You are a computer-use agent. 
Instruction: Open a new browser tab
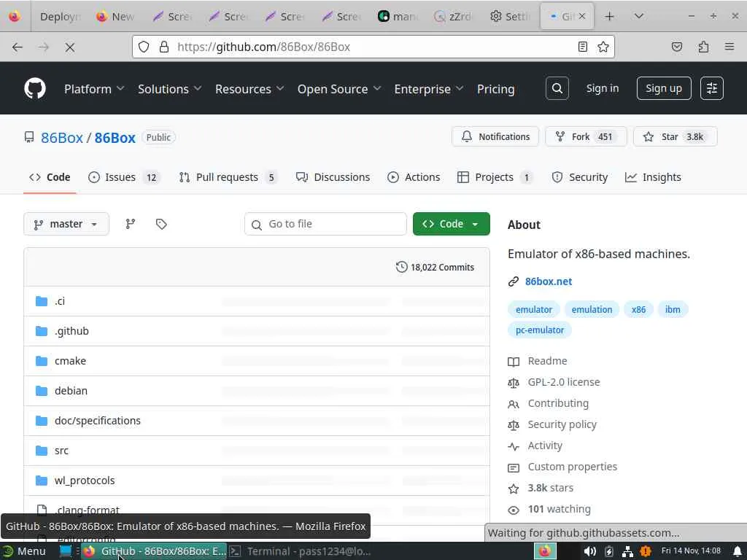[x=609, y=17]
